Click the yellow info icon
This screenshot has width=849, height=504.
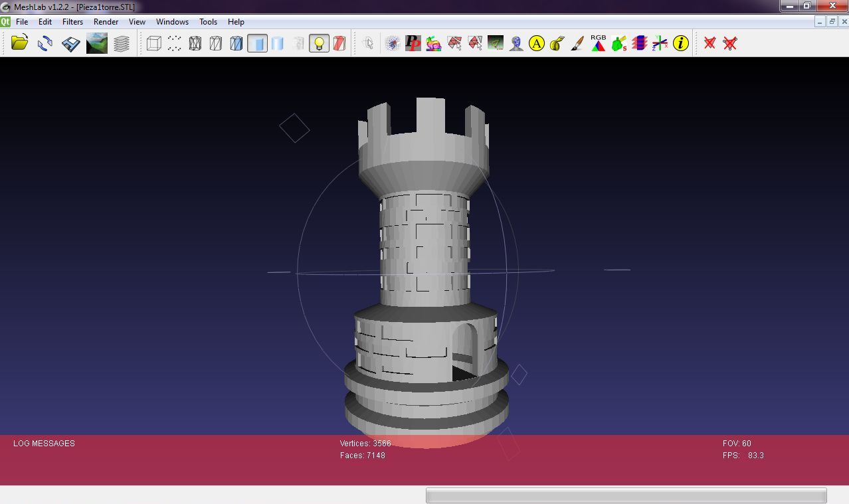680,43
